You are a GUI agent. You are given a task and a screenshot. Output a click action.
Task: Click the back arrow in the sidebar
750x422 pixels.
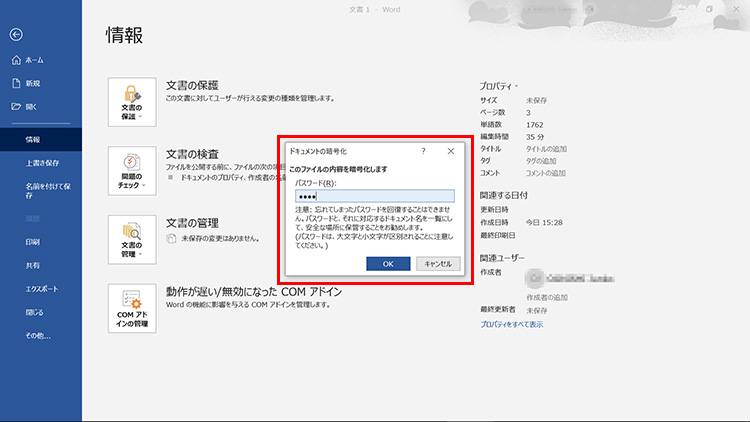pyautogui.click(x=16, y=34)
